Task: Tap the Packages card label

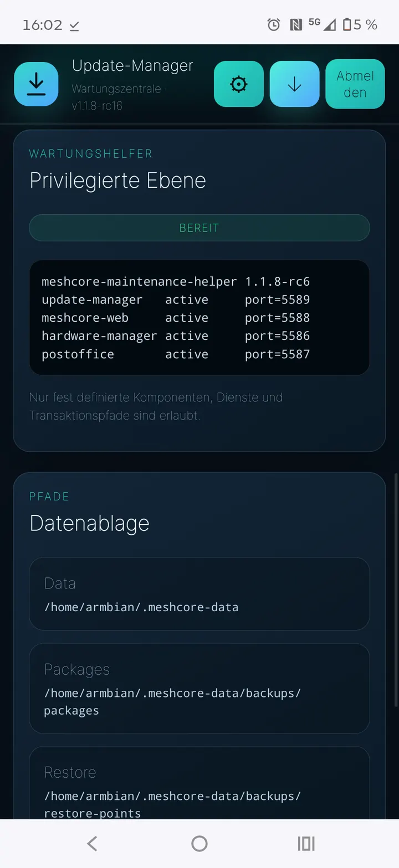Action: (77, 670)
